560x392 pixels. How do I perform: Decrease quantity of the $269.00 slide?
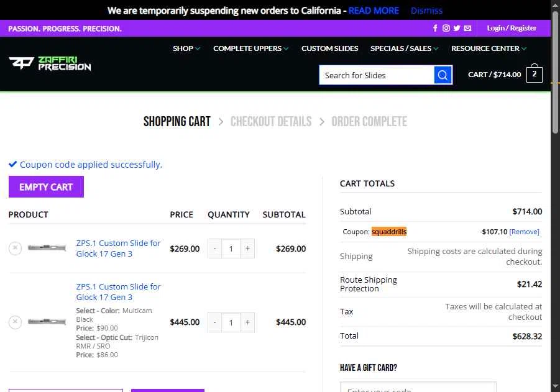(214, 248)
